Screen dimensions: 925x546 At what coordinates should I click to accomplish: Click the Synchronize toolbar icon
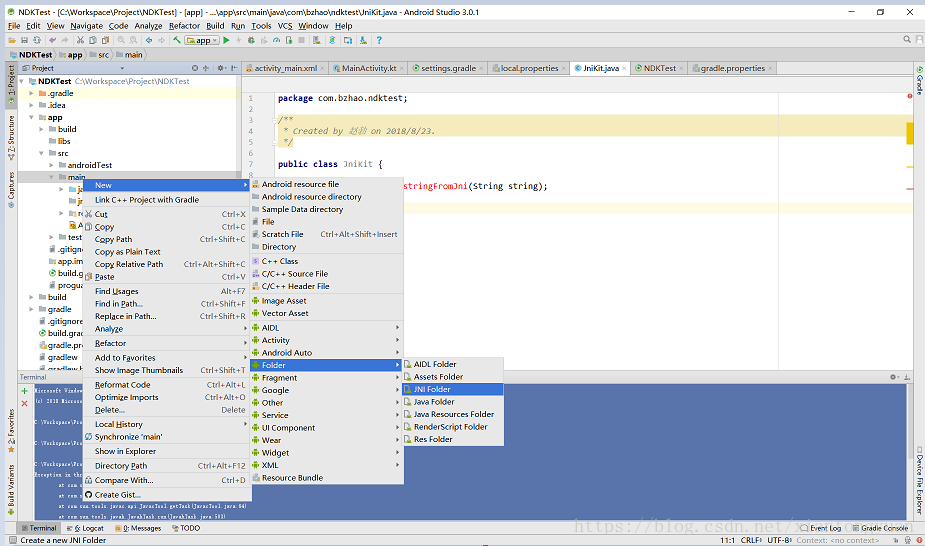point(37,40)
